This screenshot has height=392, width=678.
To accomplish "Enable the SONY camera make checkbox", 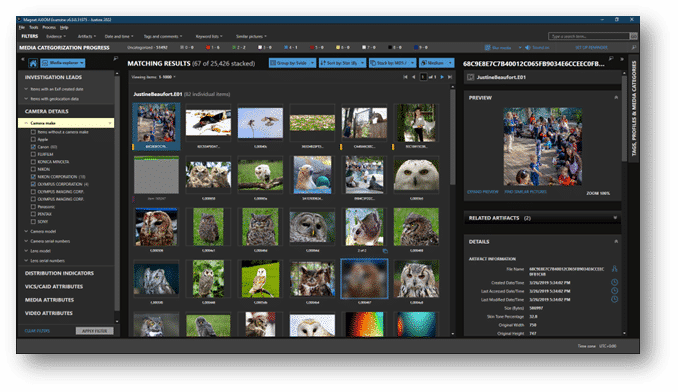I will pyautogui.click(x=33, y=222).
